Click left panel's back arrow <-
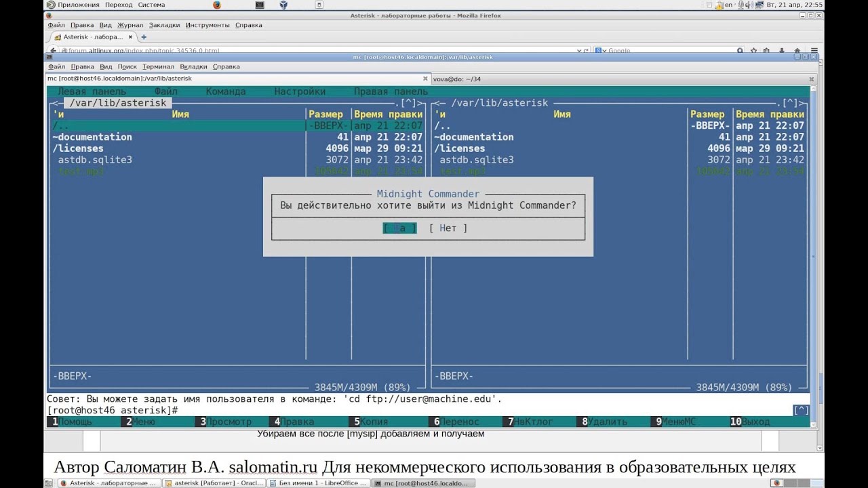The image size is (868, 488). coord(58,103)
